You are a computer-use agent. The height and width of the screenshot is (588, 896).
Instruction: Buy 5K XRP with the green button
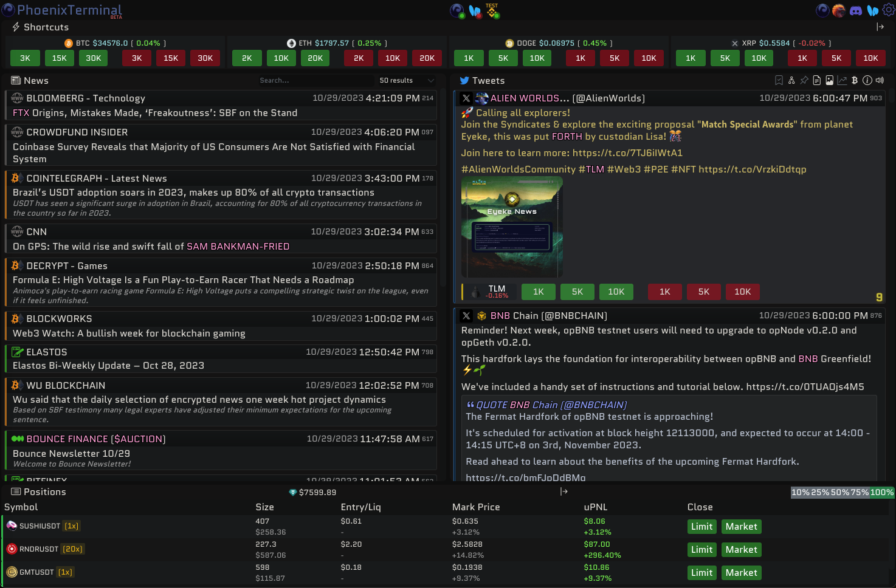tap(725, 58)
